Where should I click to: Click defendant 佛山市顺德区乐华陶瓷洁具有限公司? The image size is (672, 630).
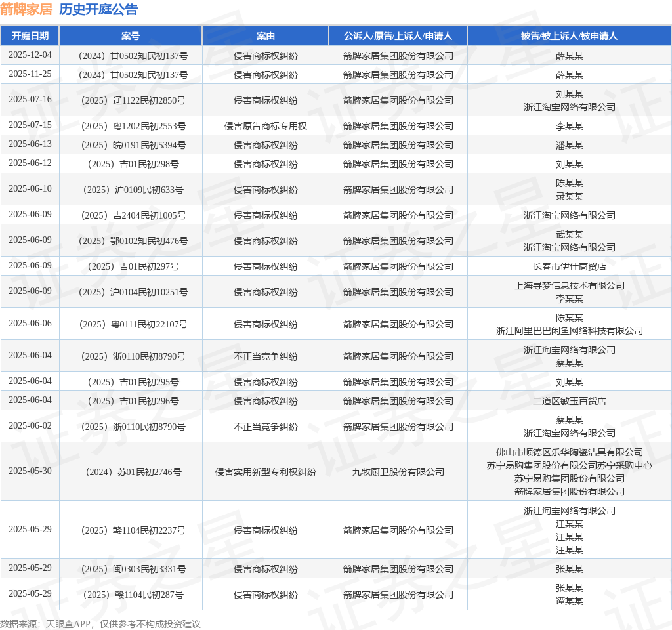tap(569, 453)
